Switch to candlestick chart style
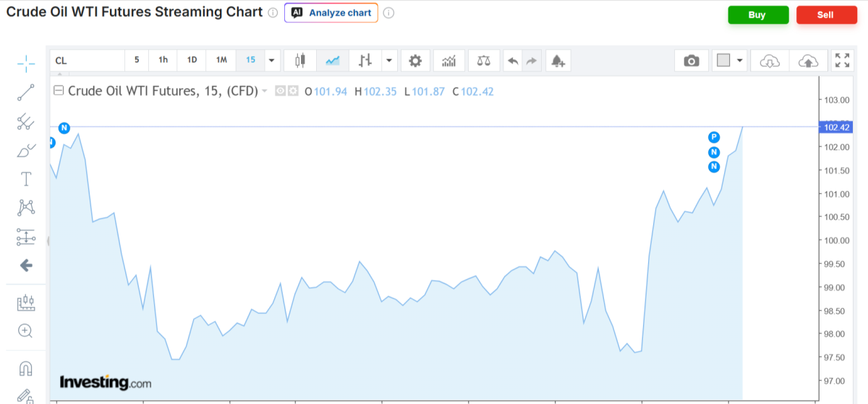Image resolution: width=868 pixels, height=404 pixels. (301, 61)
